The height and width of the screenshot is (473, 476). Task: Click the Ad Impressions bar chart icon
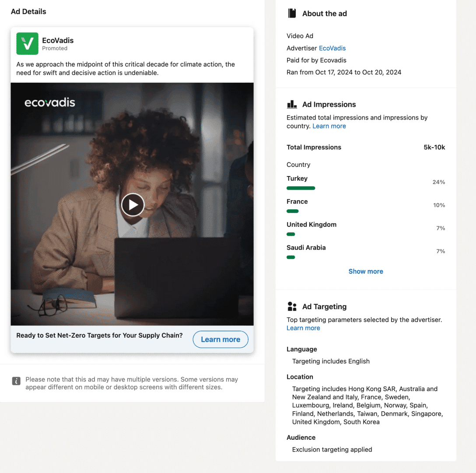[292, 104]
